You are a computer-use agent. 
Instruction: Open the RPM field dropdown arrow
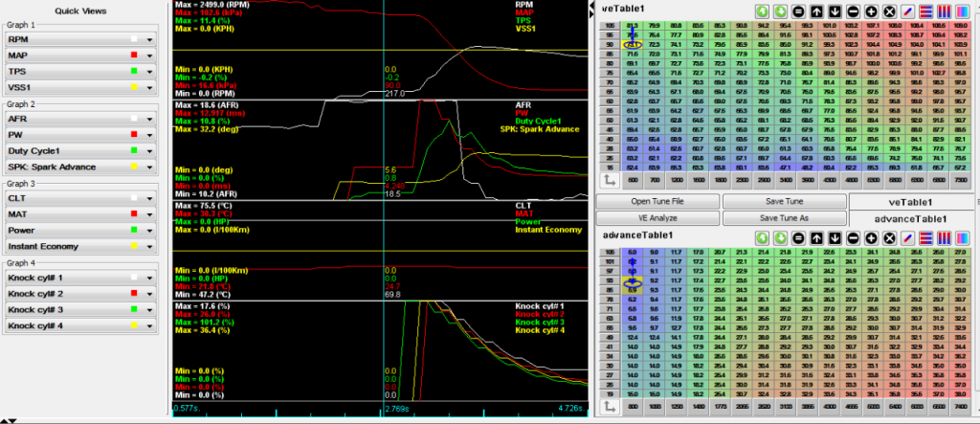[x=150, y=39]
